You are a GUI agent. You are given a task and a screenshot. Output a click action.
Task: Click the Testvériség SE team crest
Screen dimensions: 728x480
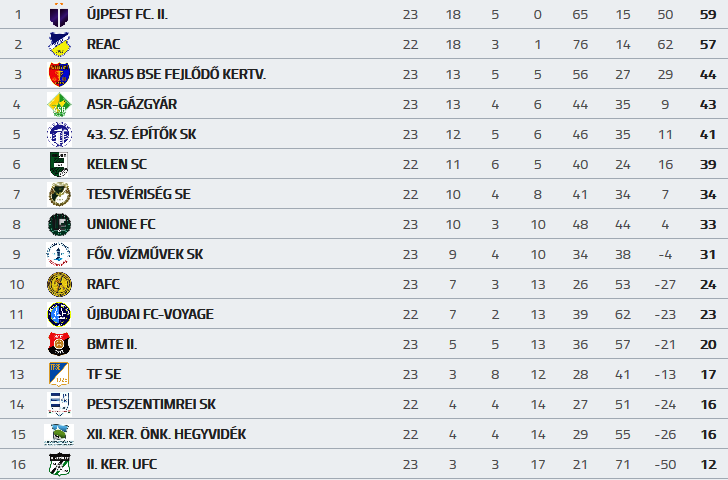click(x=60, y=194)
